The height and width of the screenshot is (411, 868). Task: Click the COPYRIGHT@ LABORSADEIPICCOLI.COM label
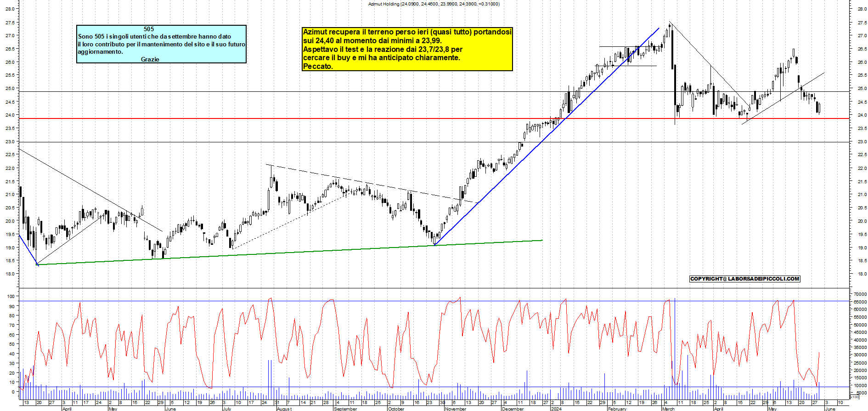(x=744, y=279)
